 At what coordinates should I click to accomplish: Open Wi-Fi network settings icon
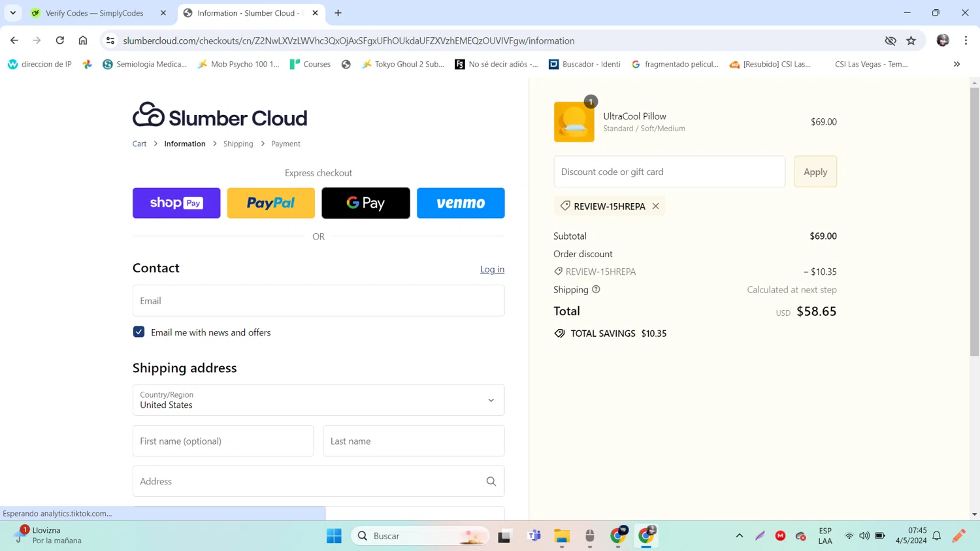849,536
